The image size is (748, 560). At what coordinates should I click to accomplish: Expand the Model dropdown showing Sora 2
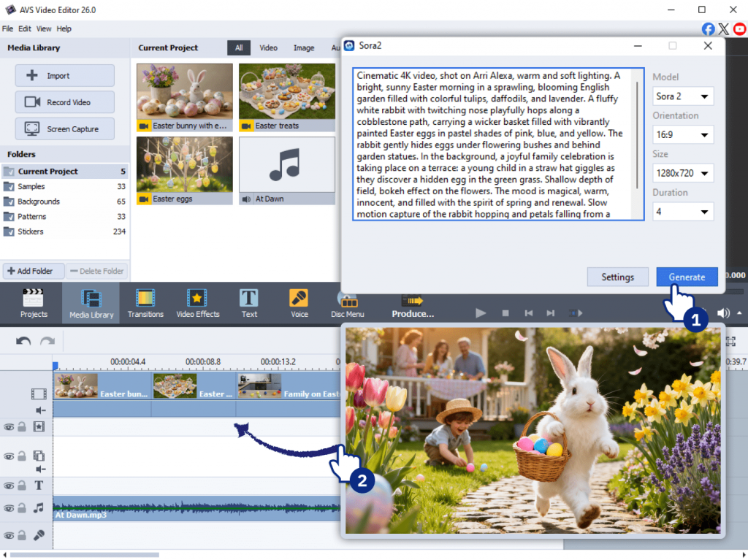click(683, 96)
